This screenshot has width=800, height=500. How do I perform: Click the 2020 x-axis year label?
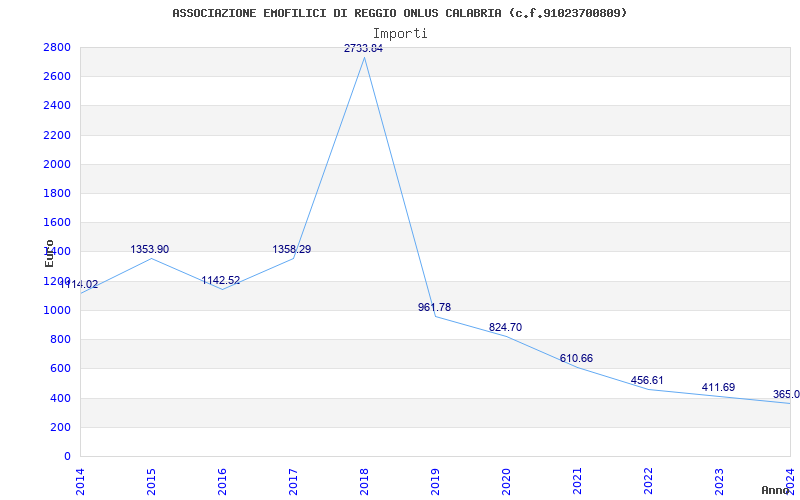tap(506, 482)
